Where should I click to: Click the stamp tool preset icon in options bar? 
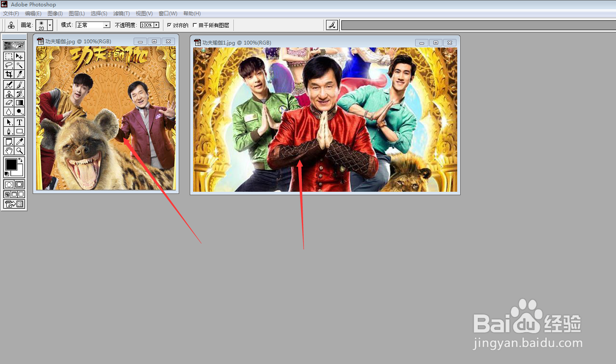pyautogui.click(x=11, y=25)
